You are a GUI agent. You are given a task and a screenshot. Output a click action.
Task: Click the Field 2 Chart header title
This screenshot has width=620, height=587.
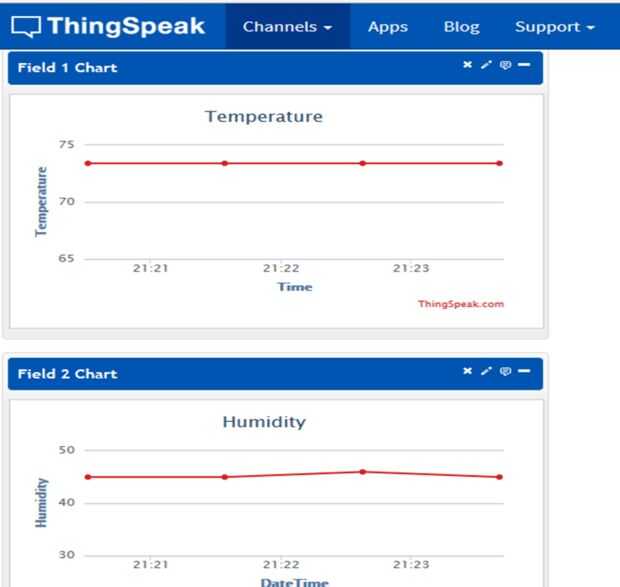[67, 374]
